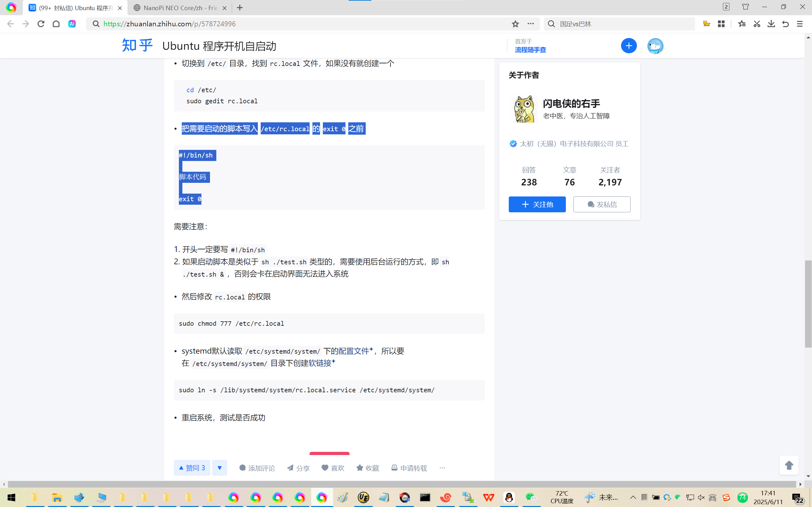Click the downvote triangle next to 赞同
Screen dimensions: 812x507
tap(219, 468)
